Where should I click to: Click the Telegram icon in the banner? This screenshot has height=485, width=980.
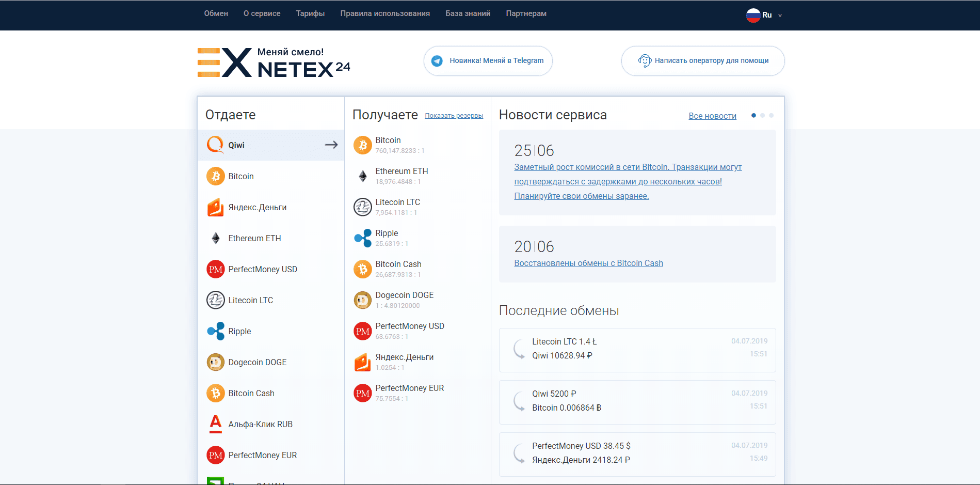(437, 60)
